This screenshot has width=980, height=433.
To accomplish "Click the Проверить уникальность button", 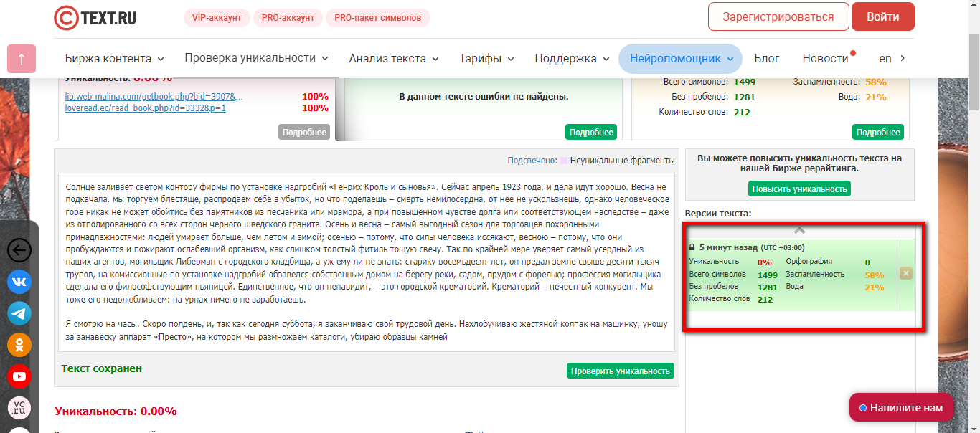I will coord(621,371).
